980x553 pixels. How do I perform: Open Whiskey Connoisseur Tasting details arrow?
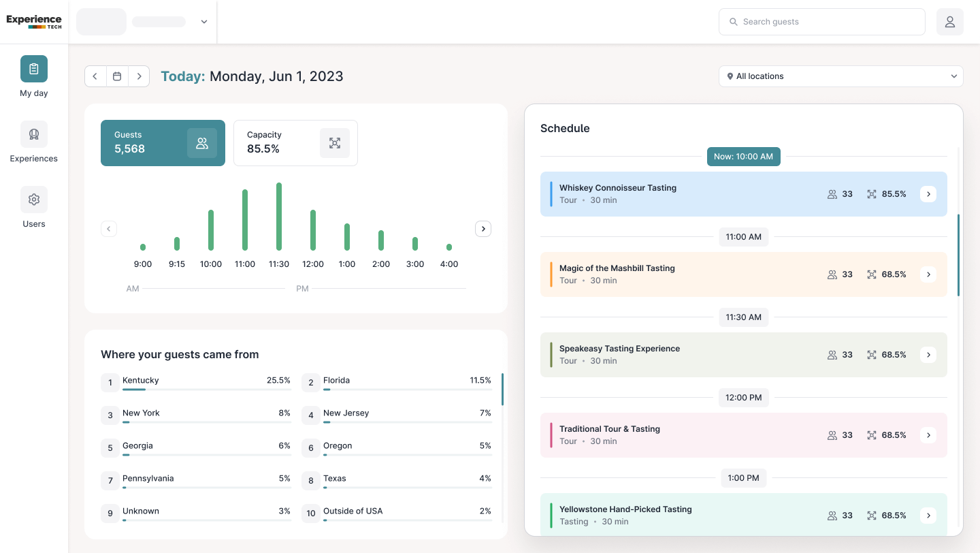point(928,194)
